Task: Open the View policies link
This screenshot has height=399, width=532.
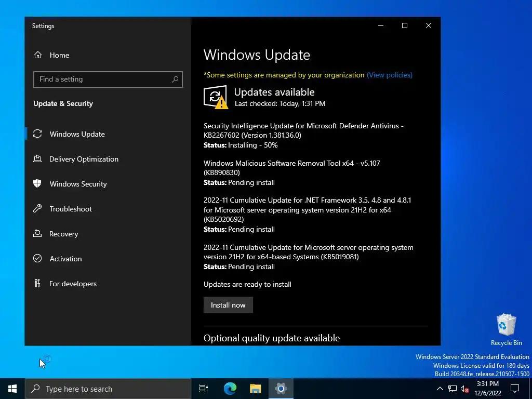Action: coord(390,75)
